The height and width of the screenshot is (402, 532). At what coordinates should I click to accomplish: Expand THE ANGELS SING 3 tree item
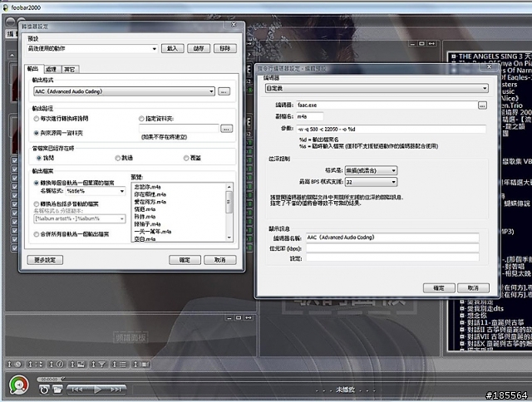coord(453,56)
